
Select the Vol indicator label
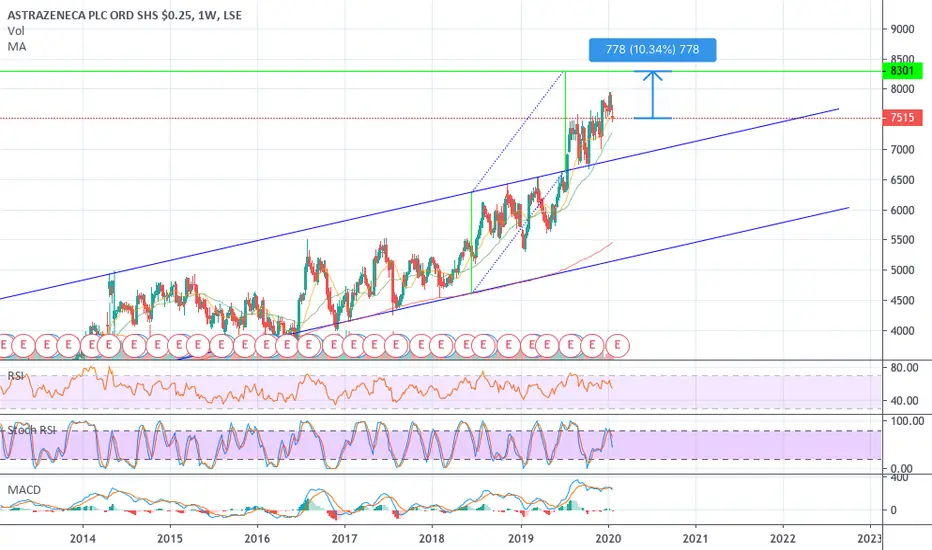coord(16,31)
